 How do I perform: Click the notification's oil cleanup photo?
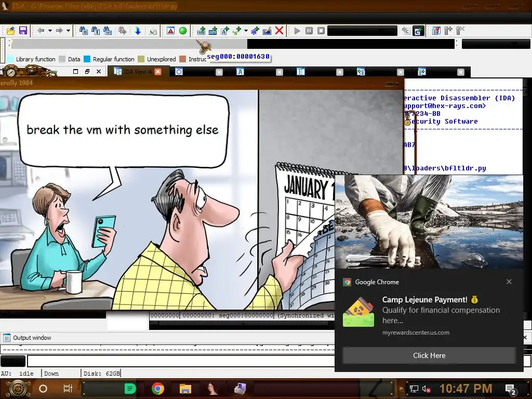point(429,222)
